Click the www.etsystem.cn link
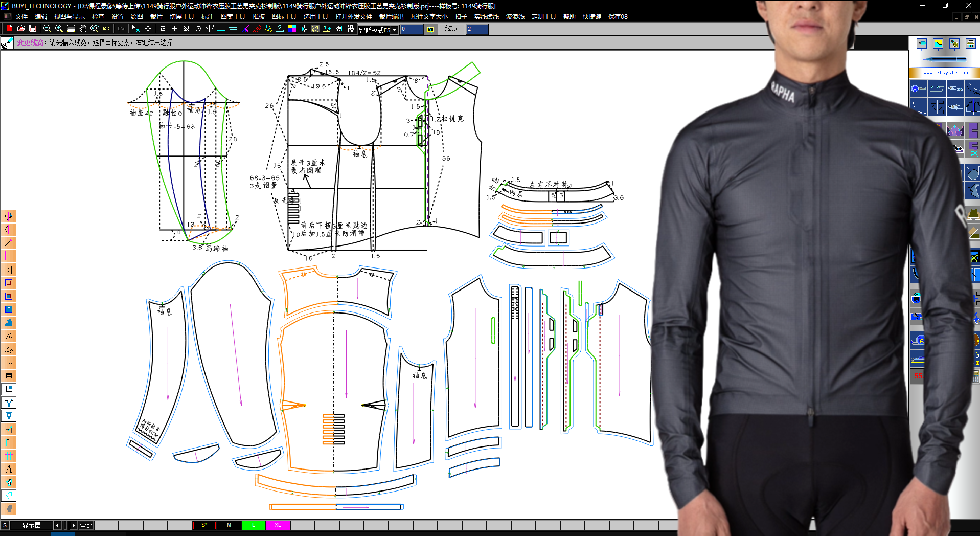This screenshot has height=536, width=980. [x=946, y=73]
